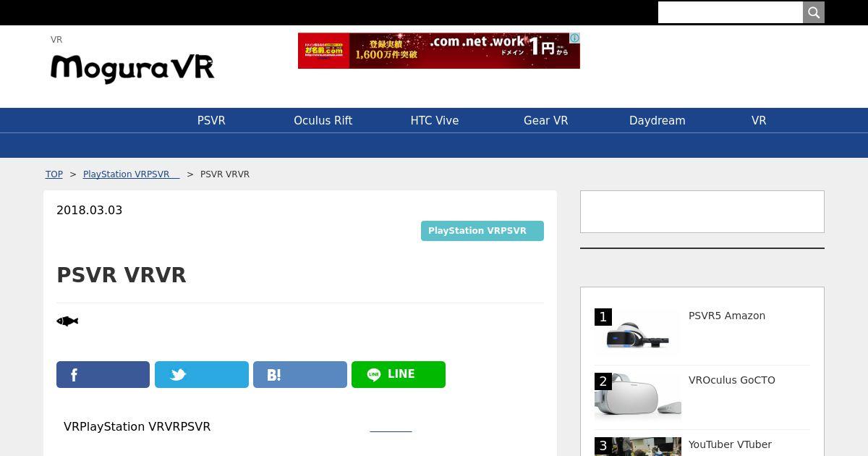Viewport: 868px width, 456px height.
Task: Open the HTC Vive navigation tab
Action: 435,121
